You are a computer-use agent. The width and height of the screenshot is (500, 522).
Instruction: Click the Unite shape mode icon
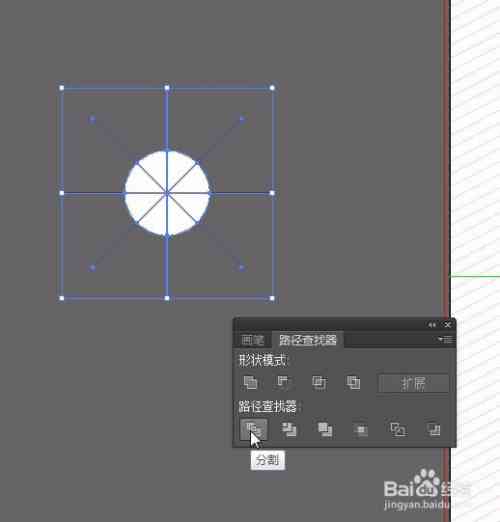250,383
